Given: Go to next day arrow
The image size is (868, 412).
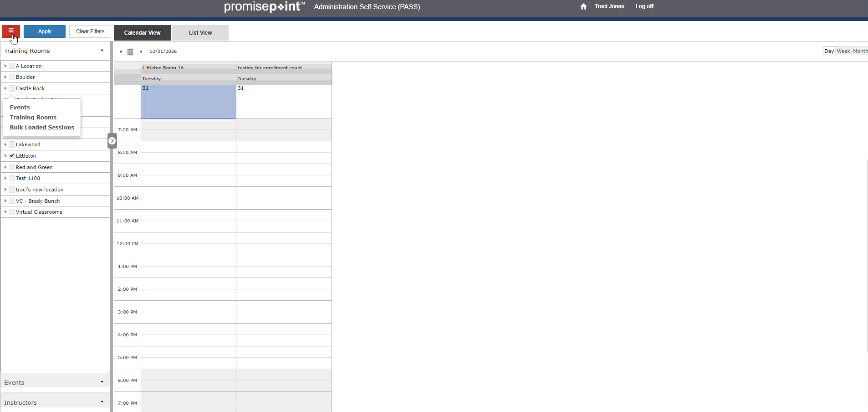Looking at the screenshot, I should [141, 51].
